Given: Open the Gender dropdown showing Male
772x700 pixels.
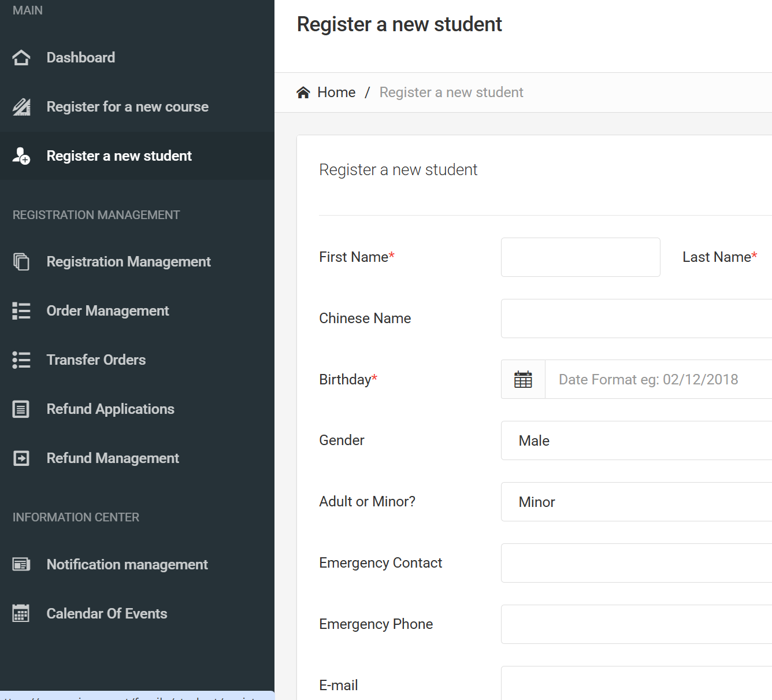Looking at the screenshot, I should coord(636,440).
